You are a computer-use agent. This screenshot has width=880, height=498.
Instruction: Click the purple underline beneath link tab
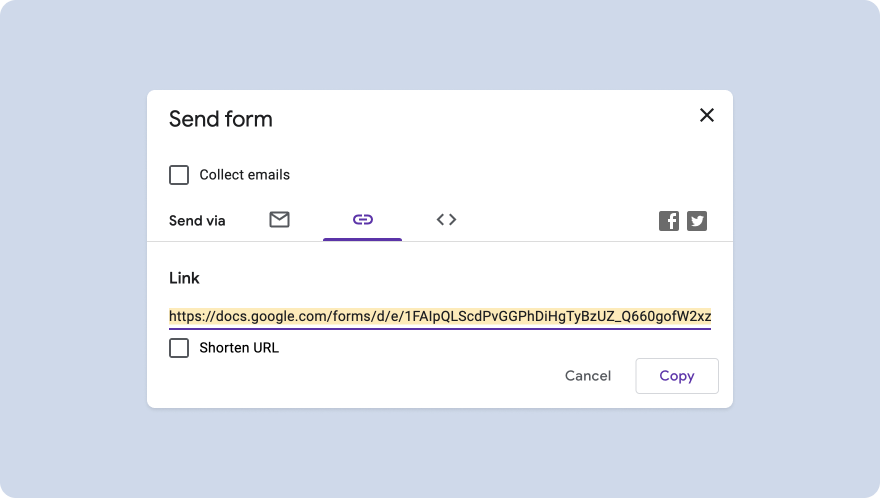(x=363, y=239)
